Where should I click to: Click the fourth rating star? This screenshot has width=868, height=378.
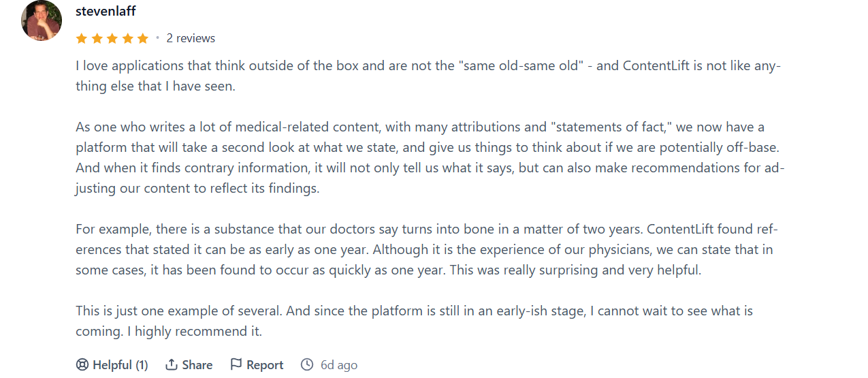(x=127, y=39)
